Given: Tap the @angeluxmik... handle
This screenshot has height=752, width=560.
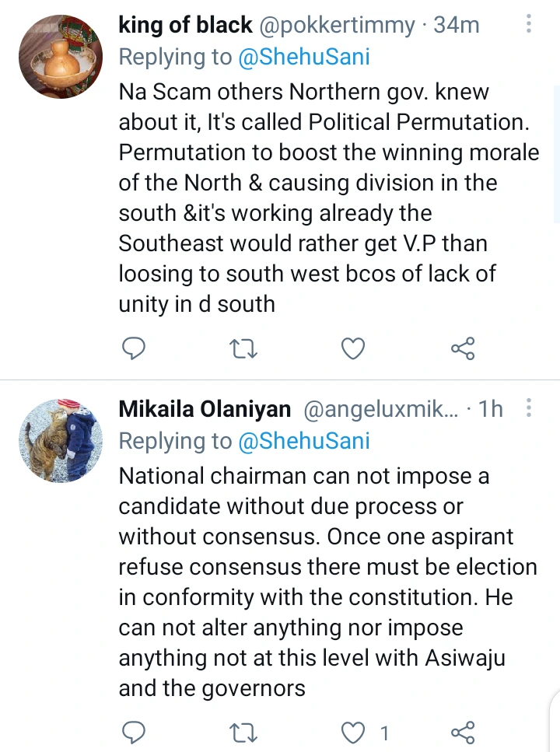Looking at the screenshot, I should click(x=381, y=409).
